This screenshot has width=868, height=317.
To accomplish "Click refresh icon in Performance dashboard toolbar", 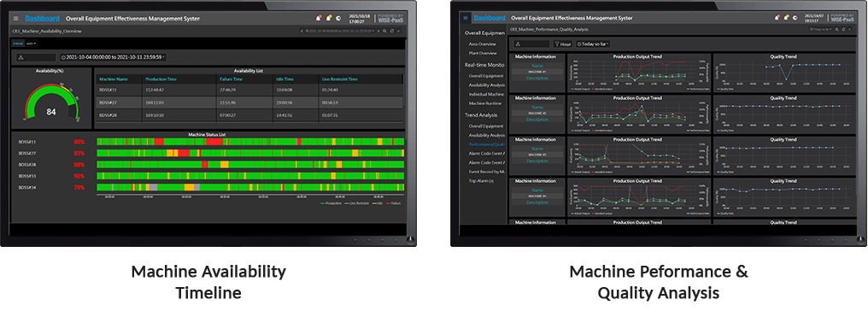I will click(843, 29).
